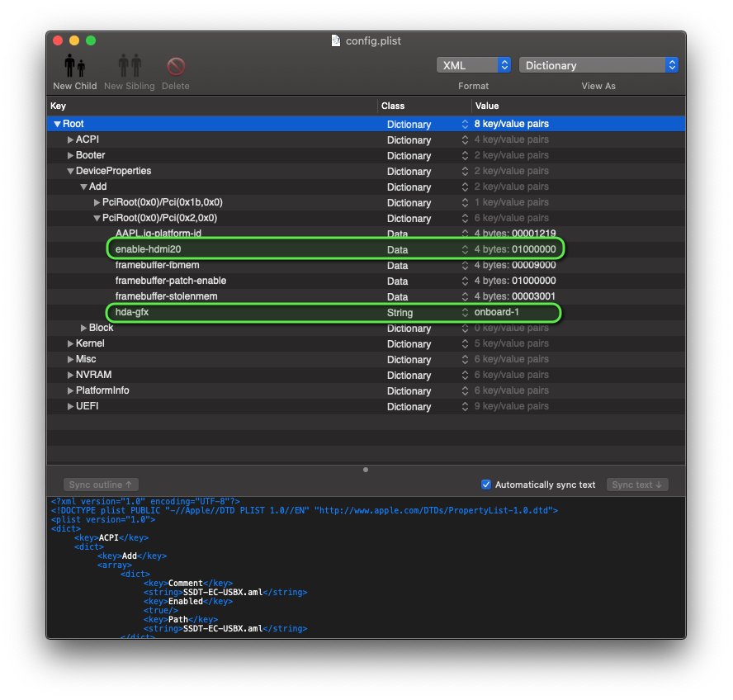Select the enable-hdmi20 row

point(149,249)
